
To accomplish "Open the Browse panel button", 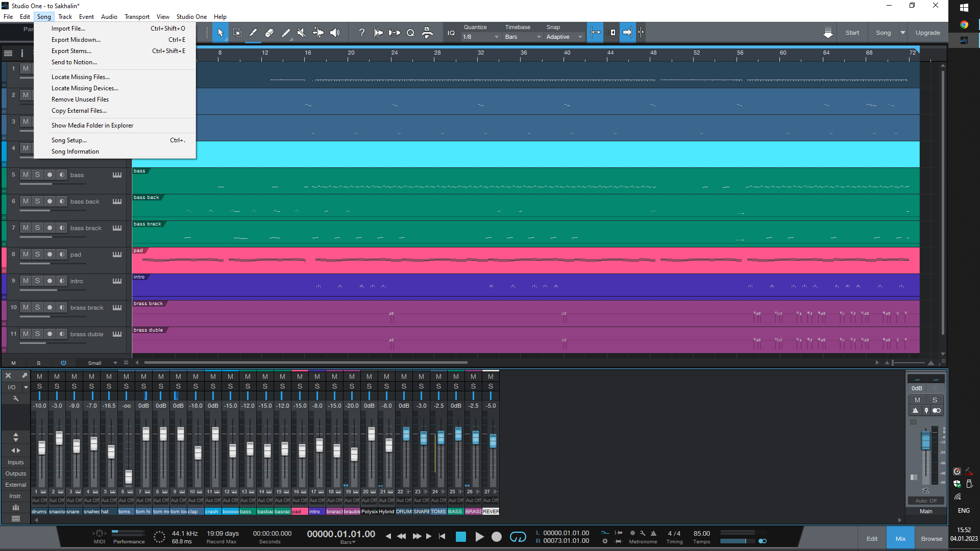I will pyautogui.click(x=932, y=539).
